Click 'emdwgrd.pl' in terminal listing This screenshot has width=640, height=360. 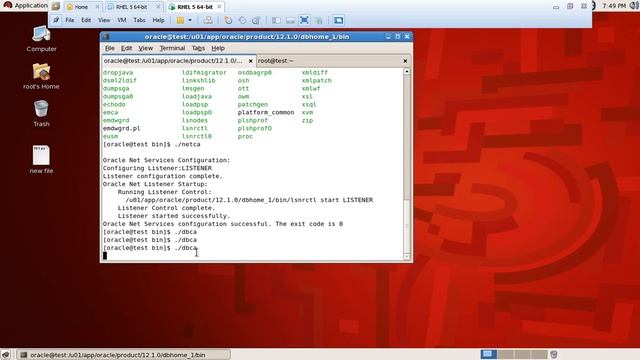121,128
